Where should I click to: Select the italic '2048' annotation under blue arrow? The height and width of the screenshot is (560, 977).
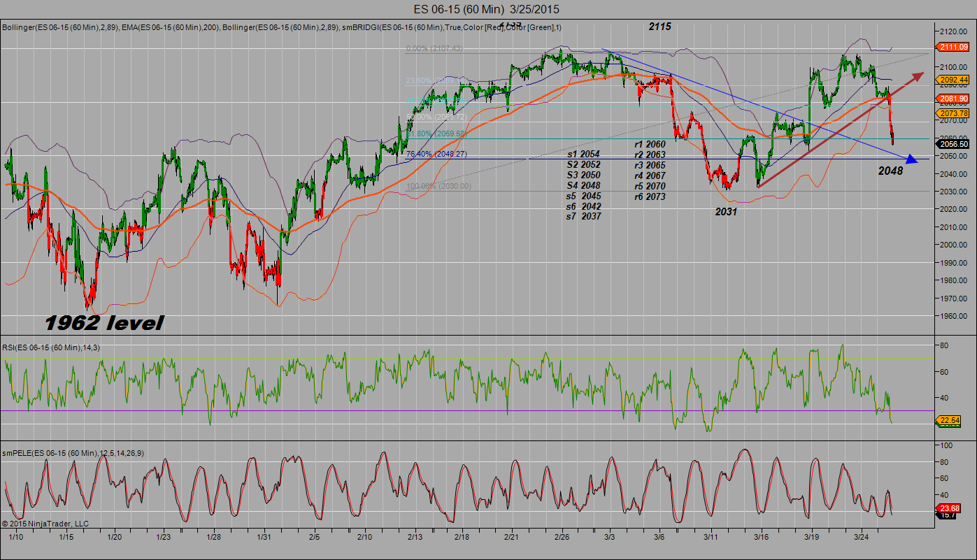(890, 171)
